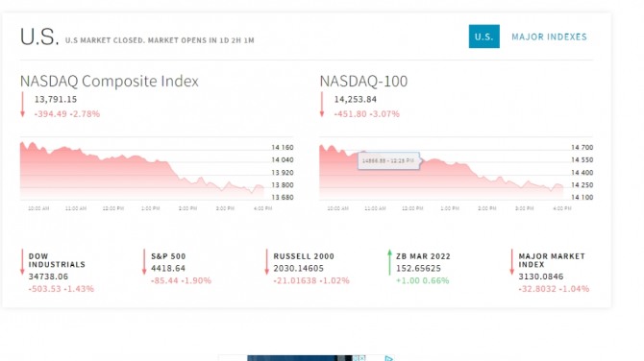
Task: Click red down arrow beside NASDAQ-100 value
Action: [x=322, y=105]
